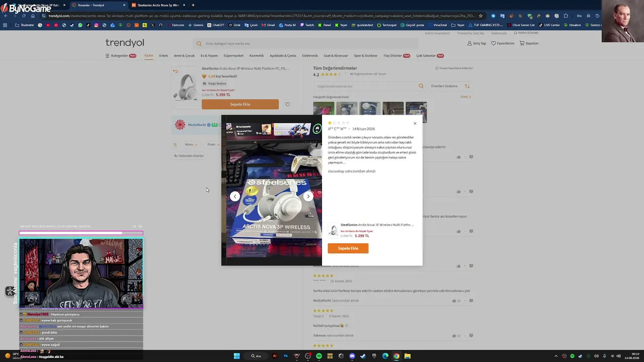The height and width of the screenshot is (362, 644).
Task: Open the Anne & Çocuk category
Action: (x=184, y=56)
